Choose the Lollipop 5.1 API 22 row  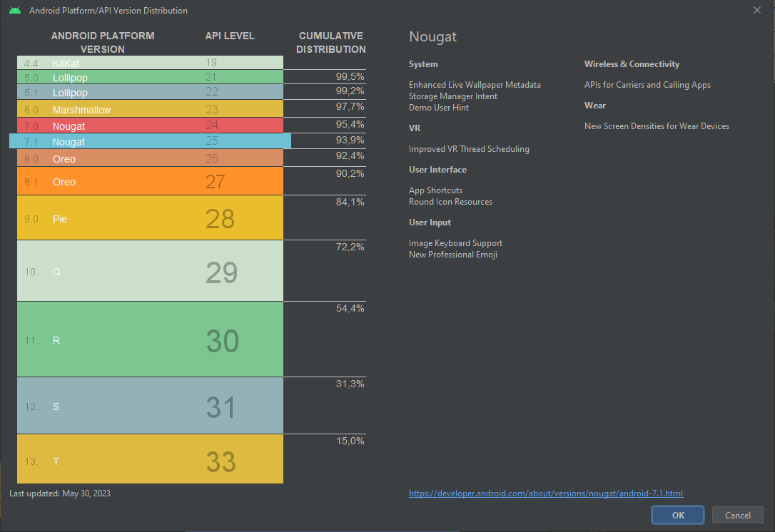150,93
